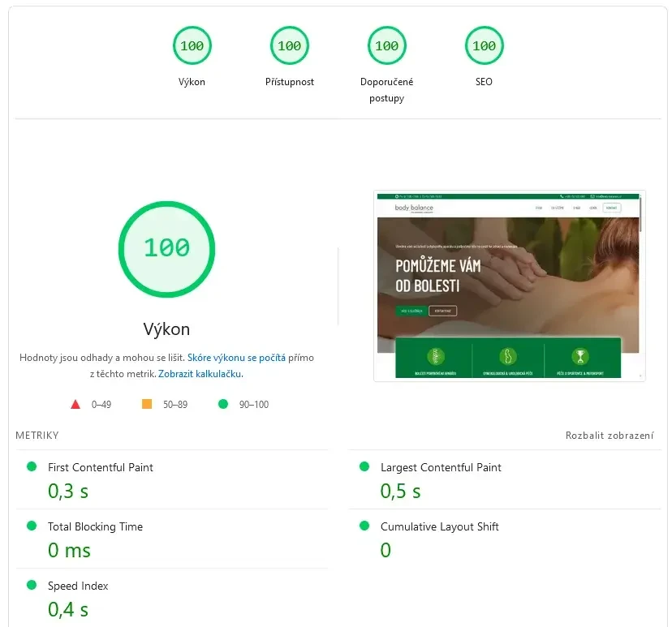672x627 pixels.
Task: Expand the view via 'Rozbalit zobrazení'
Action: click(x=609, y=436)
